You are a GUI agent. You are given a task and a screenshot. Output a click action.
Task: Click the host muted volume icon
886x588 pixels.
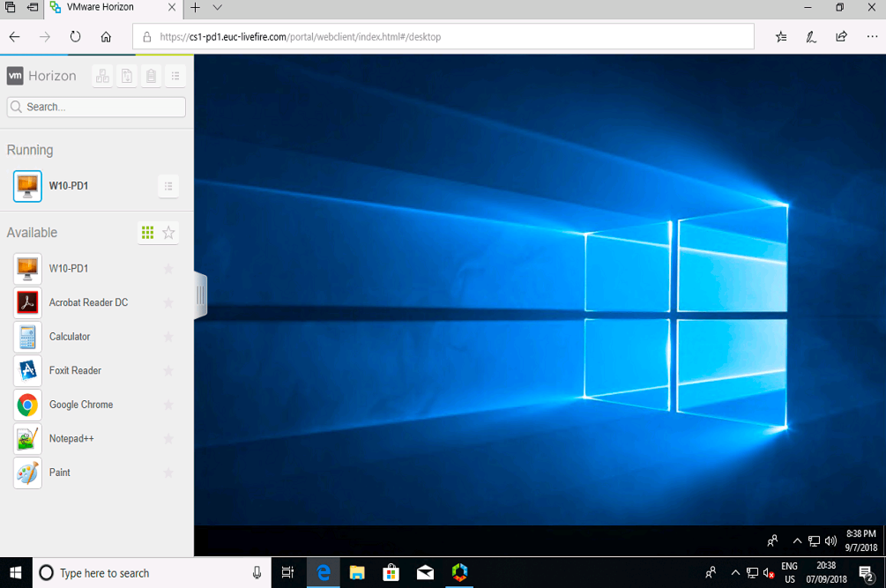(769, 573)
